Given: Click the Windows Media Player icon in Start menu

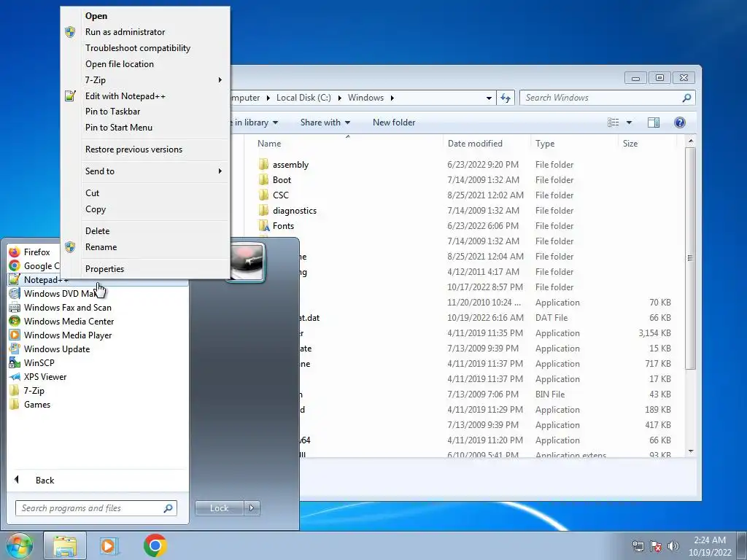Looking at the screenshot, I should [15, 335].
